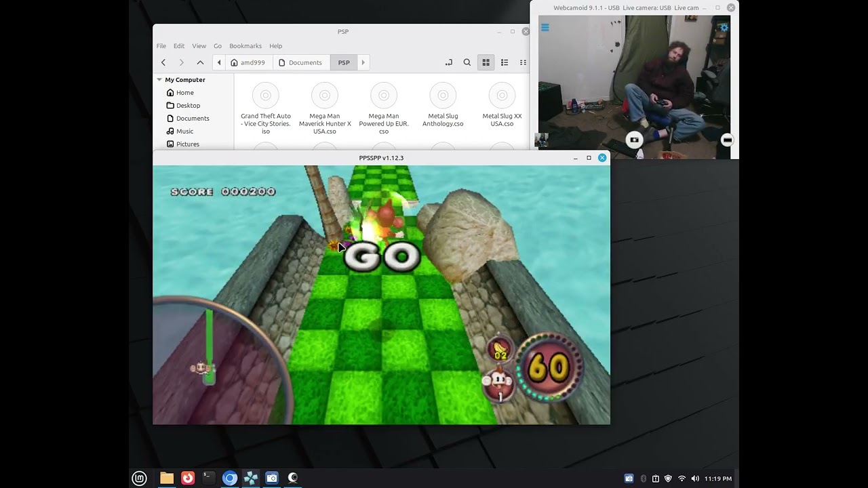Open the Help menu

tap(275, 46)
